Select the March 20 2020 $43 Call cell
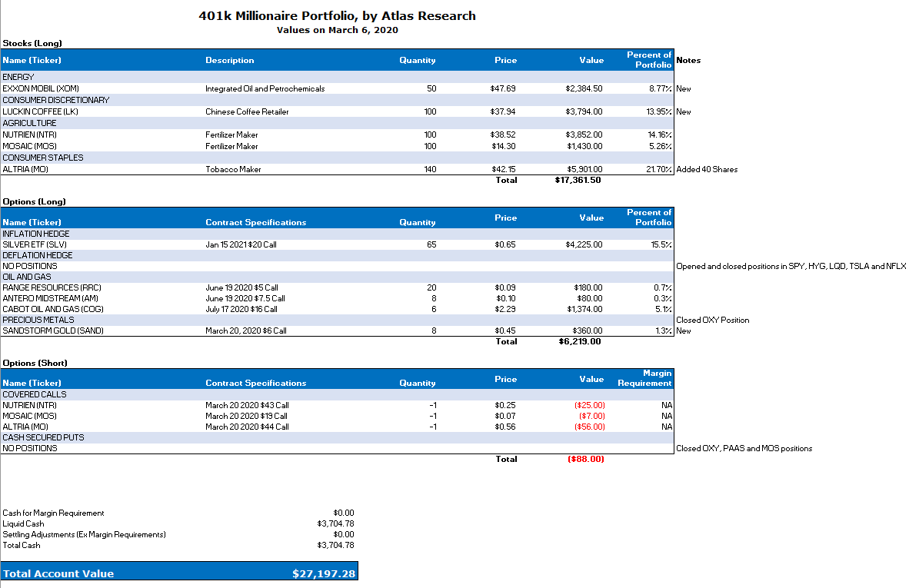Image resolution: width=919 pixels, height=588 pixels. click(248, 405)
